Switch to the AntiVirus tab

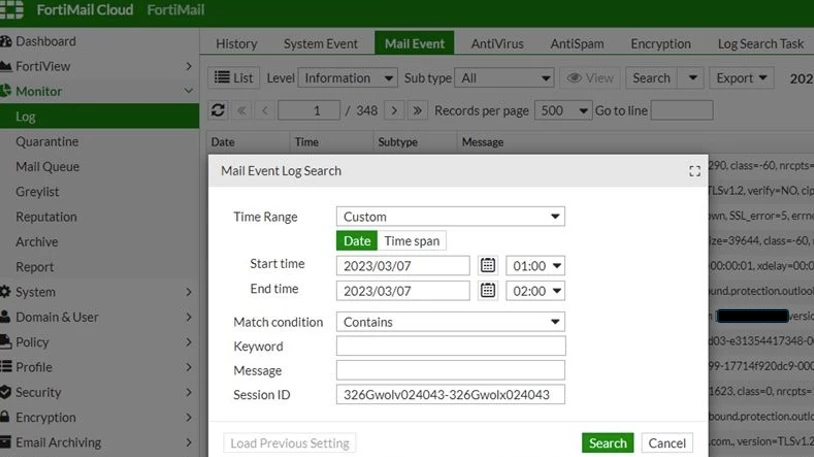(x=497, y=44)
